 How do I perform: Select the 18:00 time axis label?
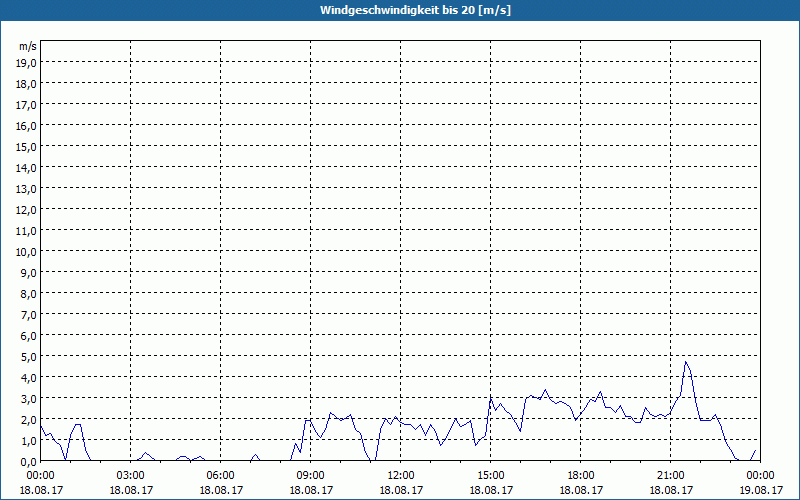[580, 475]
